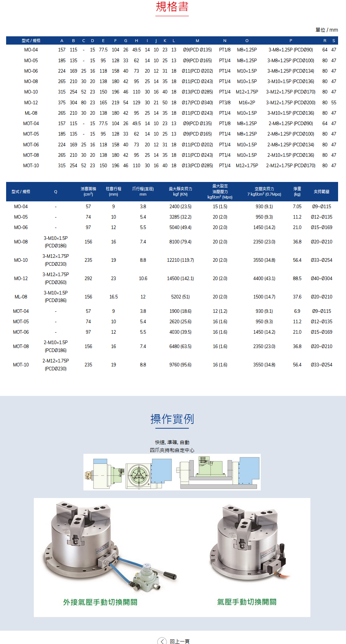346x644 pixels.
Task: Click the circular back arrow icon
Action: tap(162, 641)
